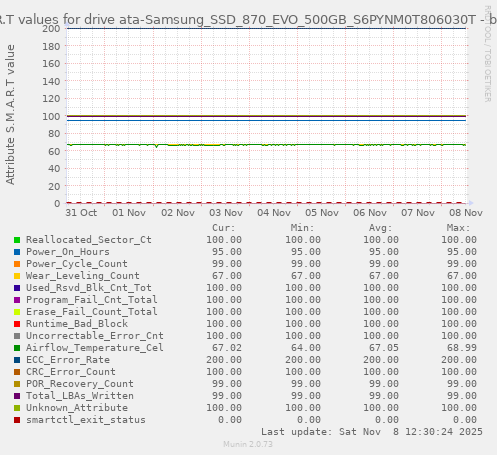Click the 03 Nov x-axis label
The width and height of the screenshot is (497, 455).
coord(226,213)
